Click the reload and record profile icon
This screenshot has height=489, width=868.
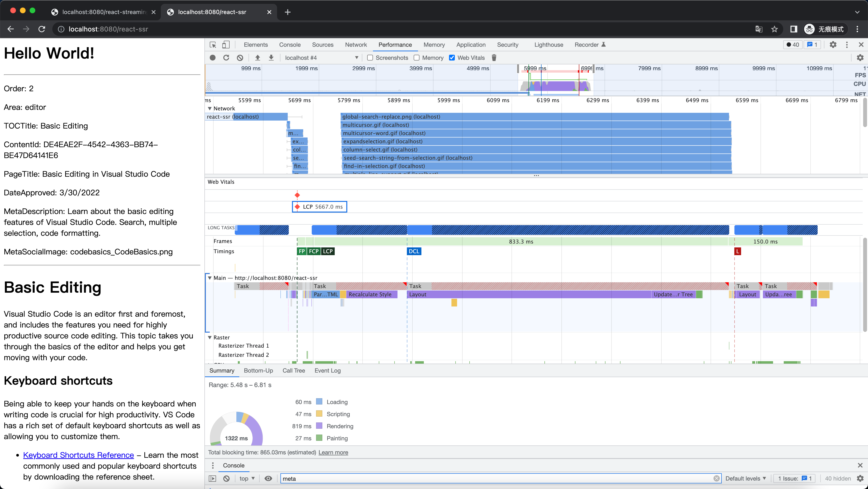pyautogui.click(x=226, y=58)
